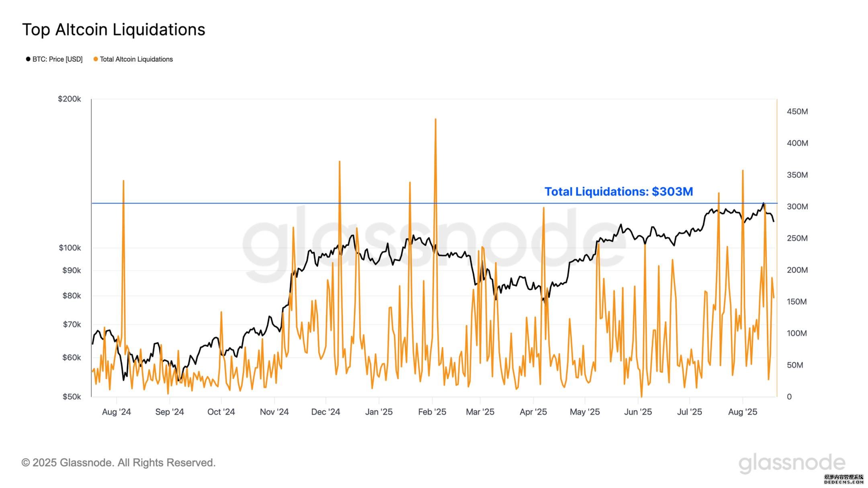Image resolution: width=868 pixels, height=488 pixels.
Task: Click the orange Total Altcoin Liquidations legend dot
Action: [96, 59]
